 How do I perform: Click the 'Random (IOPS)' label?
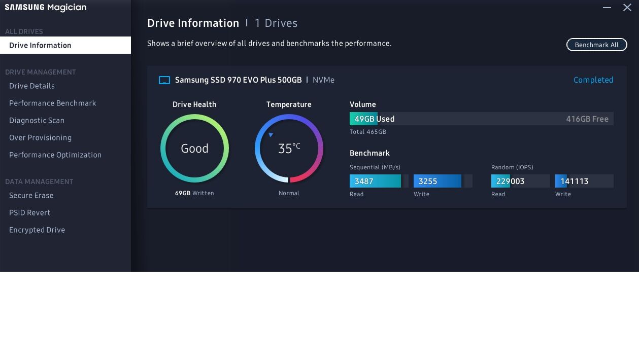point(512,167)
